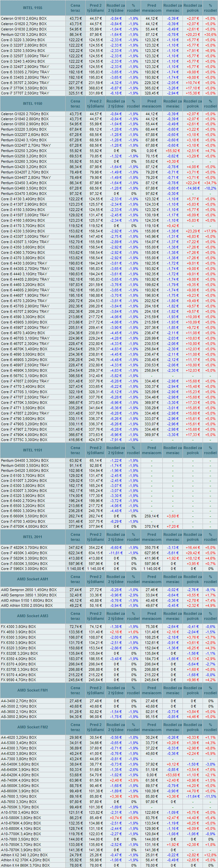Select row 'A10-5800K 3,8GHz BOX'

tap(109, 817)
